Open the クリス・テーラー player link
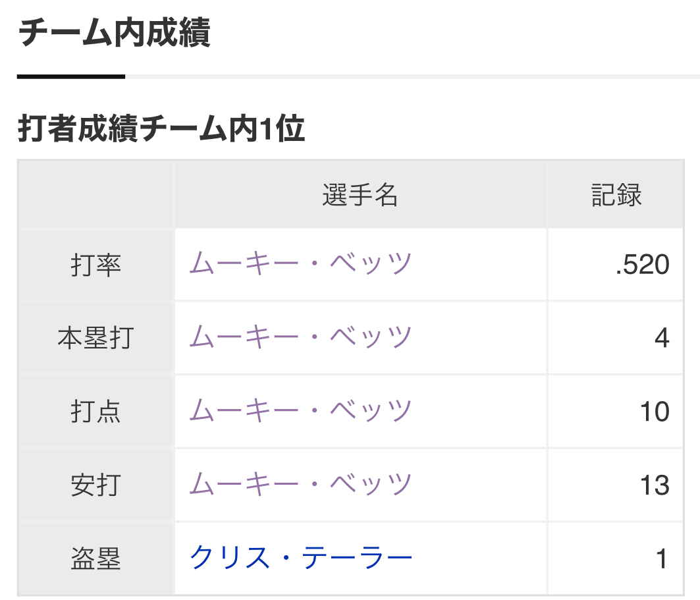 [301, 559]
